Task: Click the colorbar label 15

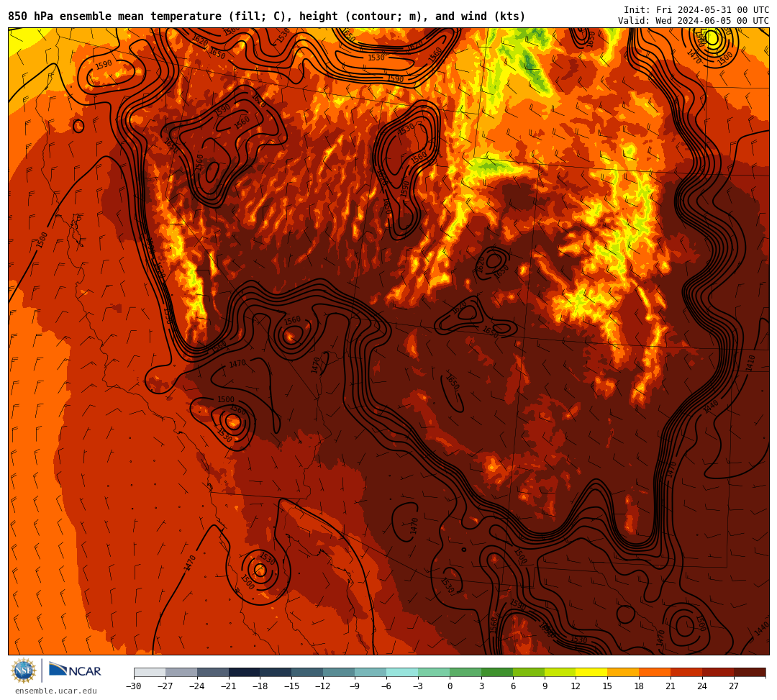Action: tap(608, 686)
